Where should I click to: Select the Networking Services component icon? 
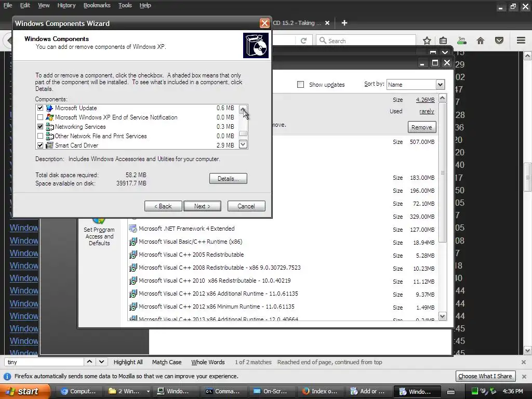pyautogui.click(x=49, y=127)
